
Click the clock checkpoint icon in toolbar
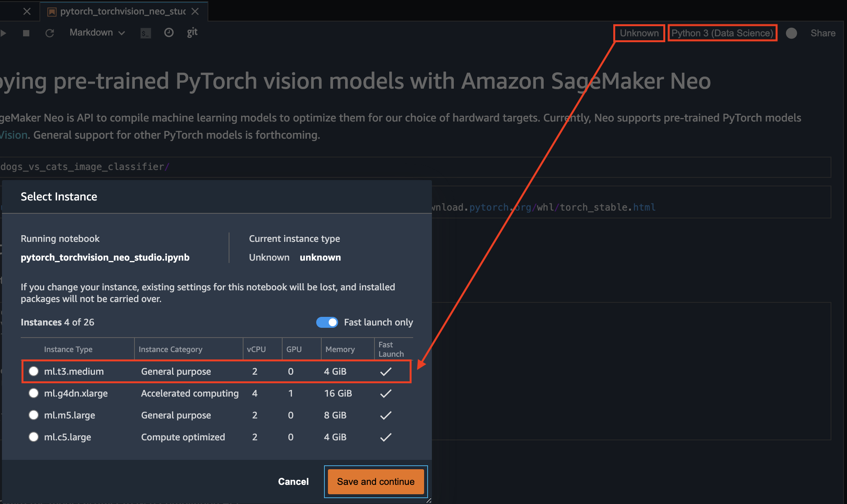point(169,33)
